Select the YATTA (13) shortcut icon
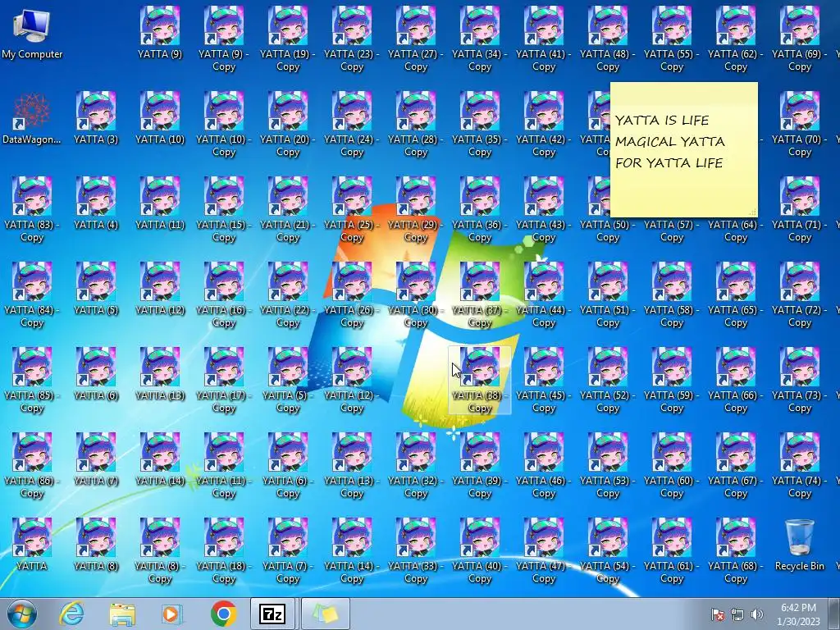This screenshot has height=630, width=840. pos(160,374)
